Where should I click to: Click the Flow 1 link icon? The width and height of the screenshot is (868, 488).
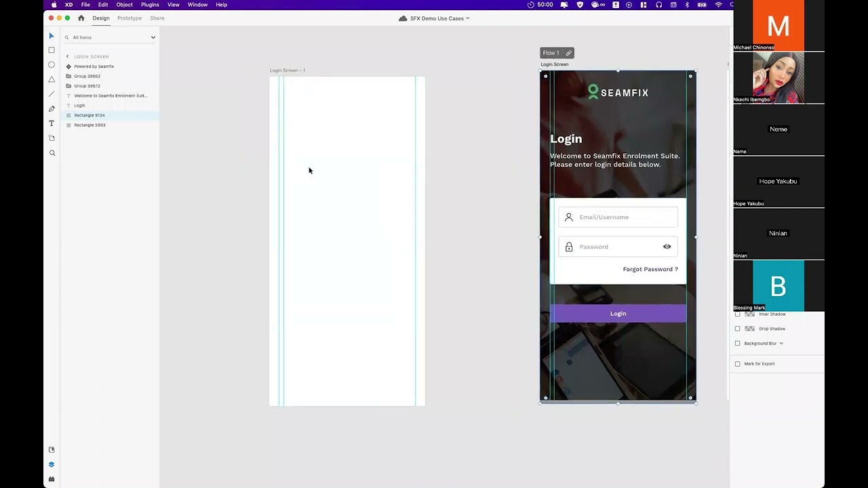(568, 53)
